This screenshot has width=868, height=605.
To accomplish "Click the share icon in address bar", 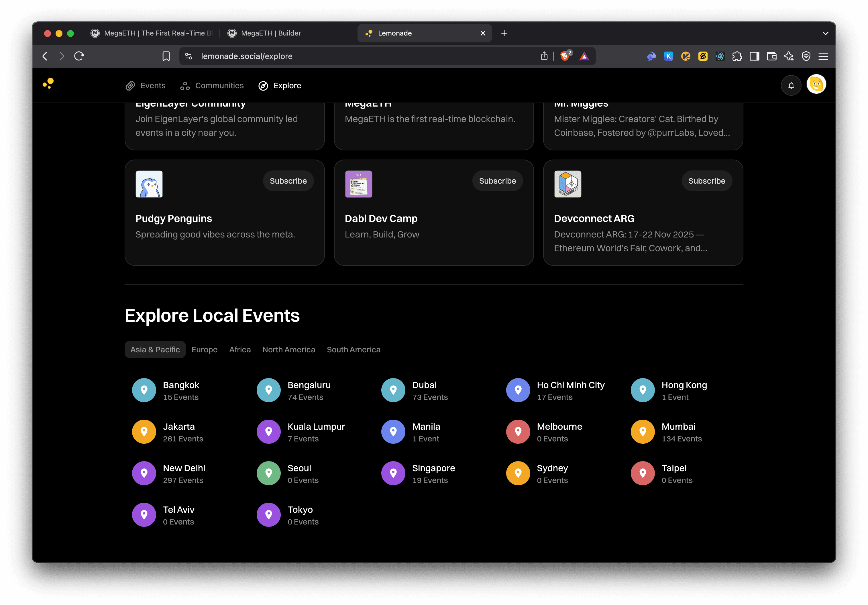I will click(x=544, y=56).
